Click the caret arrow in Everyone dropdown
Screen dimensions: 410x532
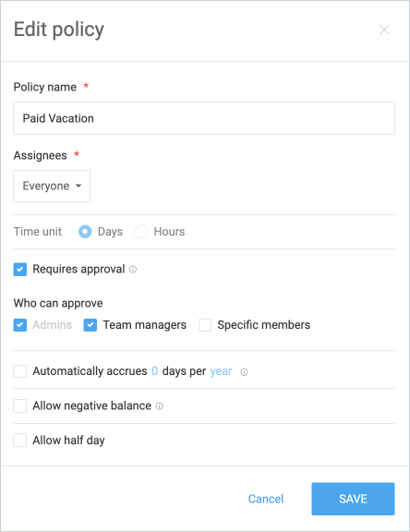tap(78, 186)
